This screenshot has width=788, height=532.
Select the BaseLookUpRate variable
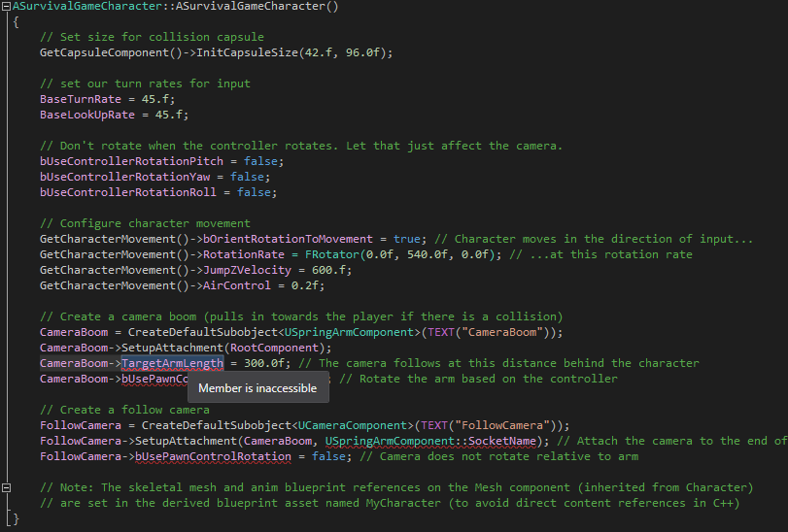[x=87, y=115]
